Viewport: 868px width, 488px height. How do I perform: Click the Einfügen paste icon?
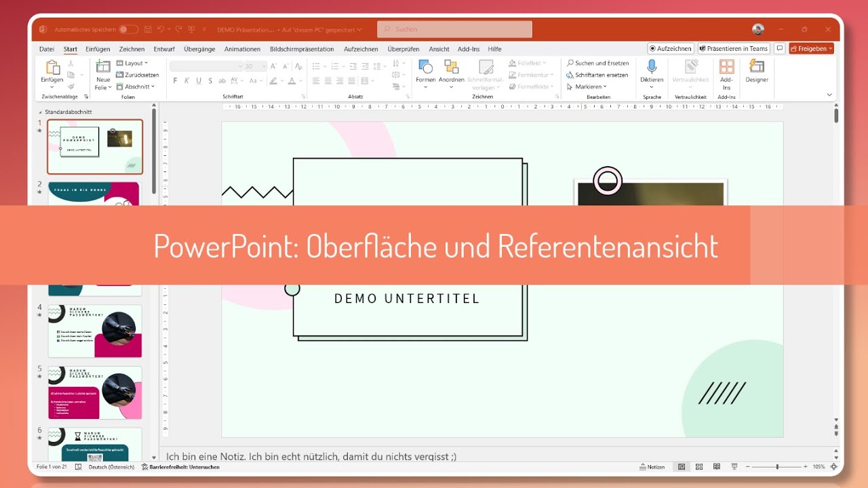click(x=52, y=67)
